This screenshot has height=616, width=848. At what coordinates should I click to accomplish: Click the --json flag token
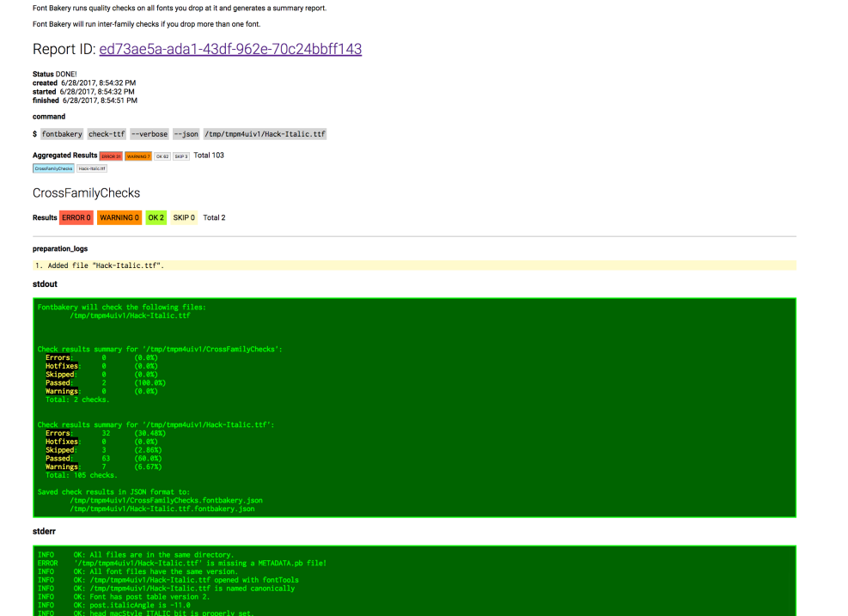pyautogui.click(x=186, y=134)
